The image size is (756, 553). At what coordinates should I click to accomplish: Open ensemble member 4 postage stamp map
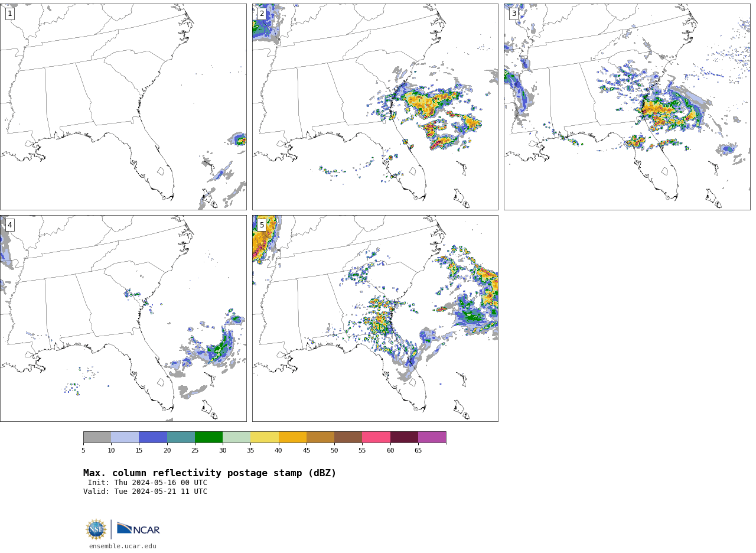tap(123, 318)
